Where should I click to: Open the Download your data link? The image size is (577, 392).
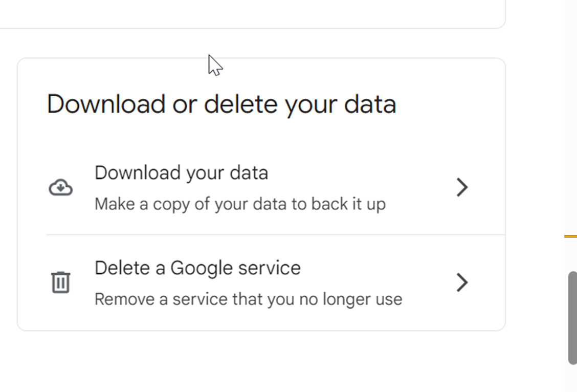(x=181, y=173)
